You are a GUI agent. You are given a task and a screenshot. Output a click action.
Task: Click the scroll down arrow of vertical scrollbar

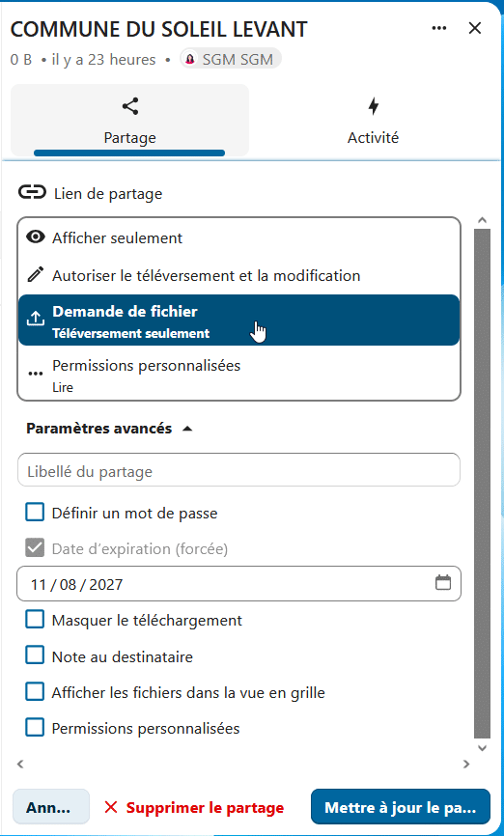coord(482,748)
